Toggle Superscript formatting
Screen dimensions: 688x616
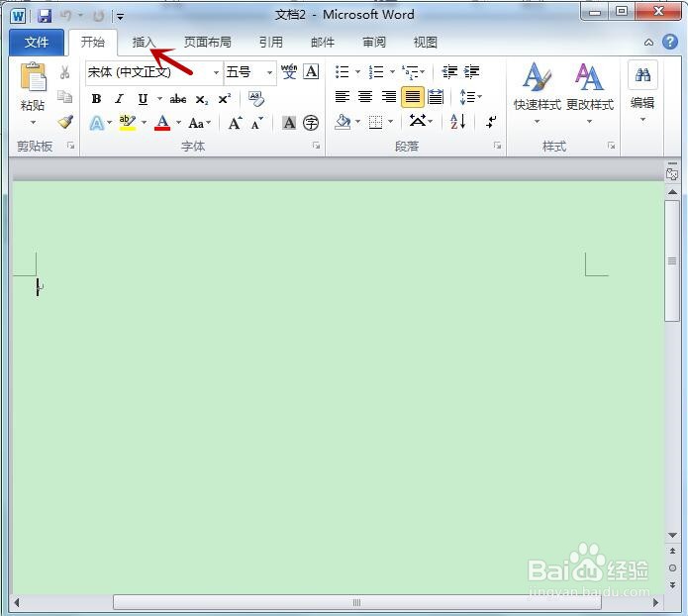tap(224, 99)
